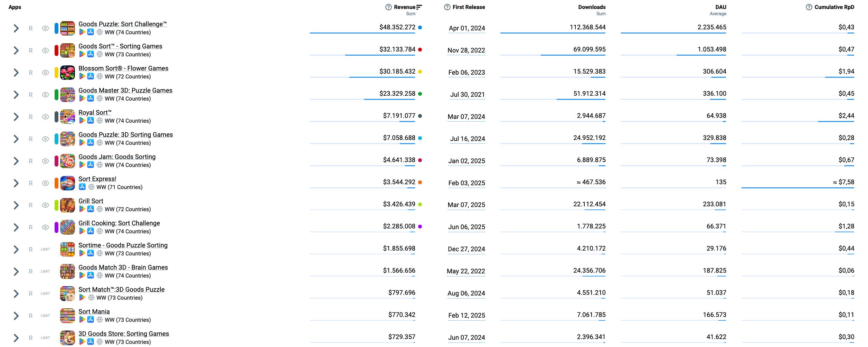Click globe icon on Sort Mania row
Viewport: 868px width, 347px height.
tap(100, 320)
